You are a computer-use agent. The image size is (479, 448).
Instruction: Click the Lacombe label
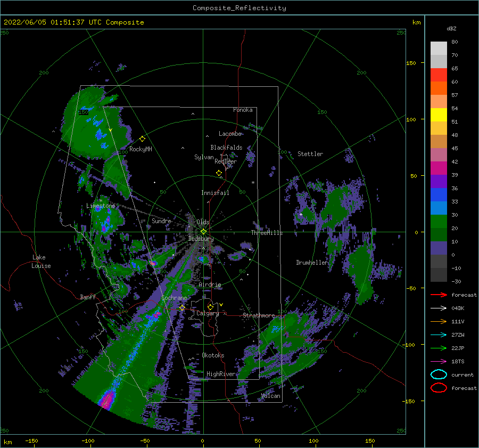tap(230, 134)
